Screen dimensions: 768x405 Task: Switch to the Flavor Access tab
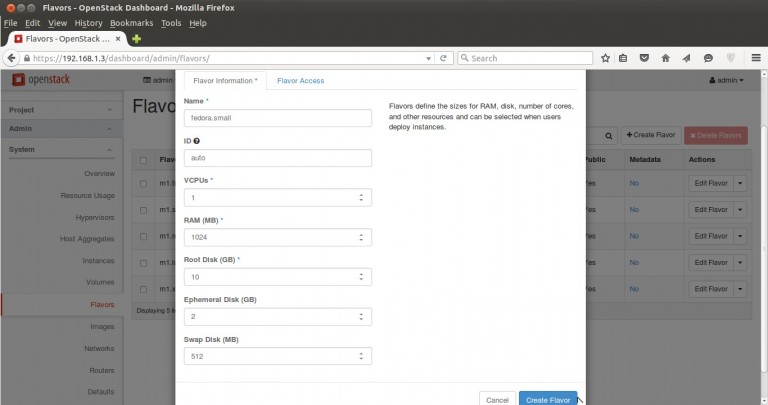coord(300,80)
